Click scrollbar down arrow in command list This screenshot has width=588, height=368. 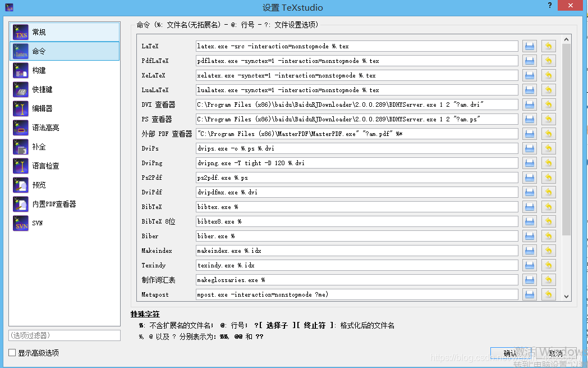pyautogui.click(x=566, y=296)
